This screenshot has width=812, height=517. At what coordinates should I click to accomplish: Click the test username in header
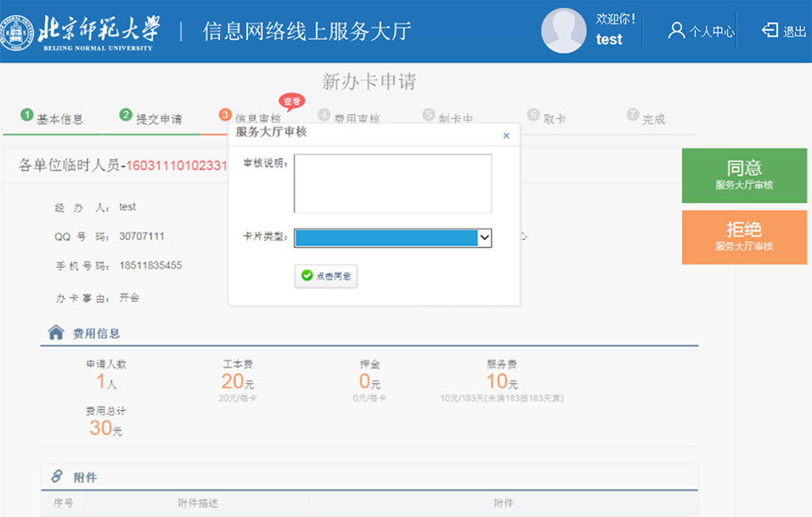609,40
